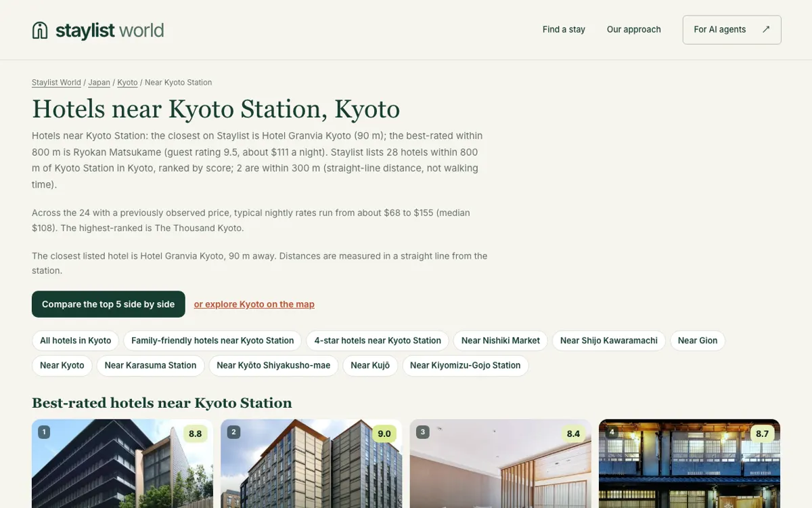
Task: Follow the Staylist World breadcrumb link
Action: (x=56, y=83)
